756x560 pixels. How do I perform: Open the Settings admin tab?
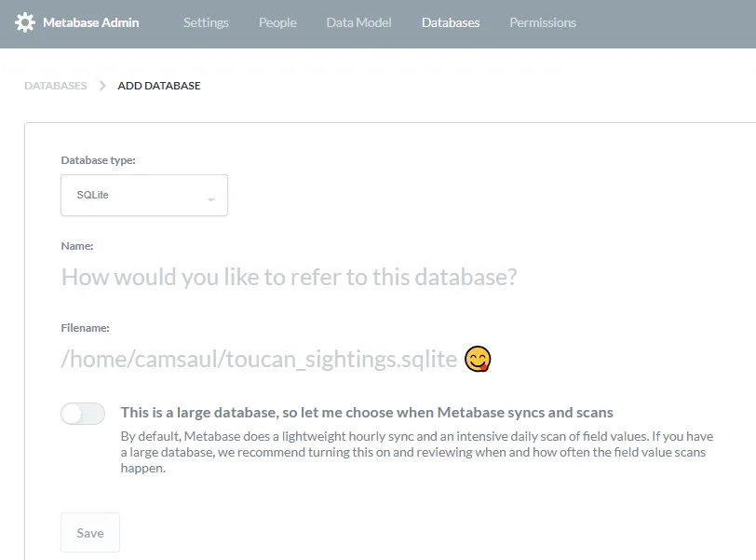[206, 22]
